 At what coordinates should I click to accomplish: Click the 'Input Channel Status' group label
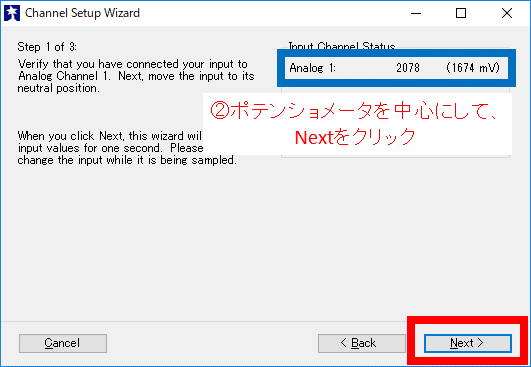[x=342, y=45]
